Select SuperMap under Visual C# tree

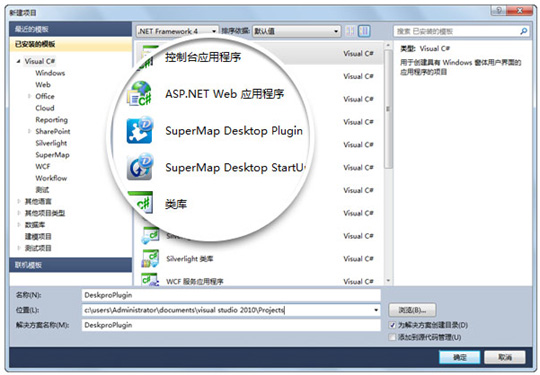pyautogui.click(x=52, y=155)
